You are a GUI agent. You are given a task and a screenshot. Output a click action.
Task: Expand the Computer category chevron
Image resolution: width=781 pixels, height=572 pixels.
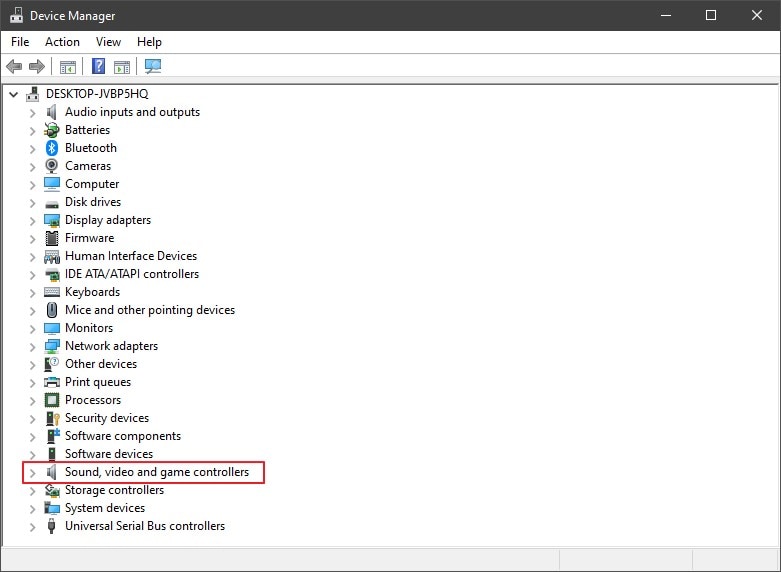point(32,185)
